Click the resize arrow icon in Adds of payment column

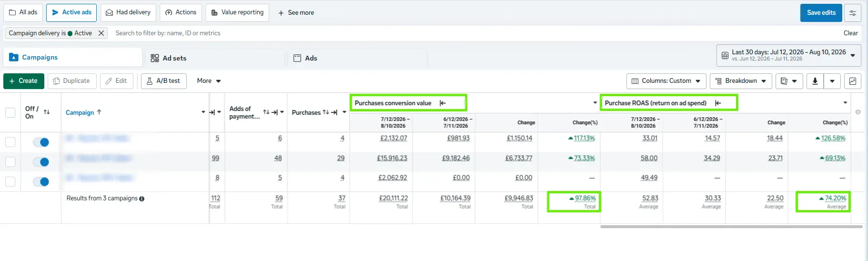coord(274,112)
